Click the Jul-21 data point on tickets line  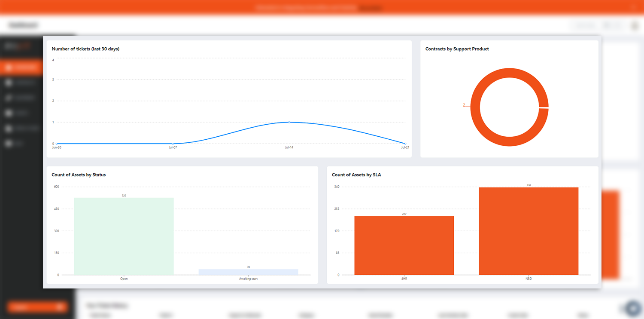tap(405, 144)
